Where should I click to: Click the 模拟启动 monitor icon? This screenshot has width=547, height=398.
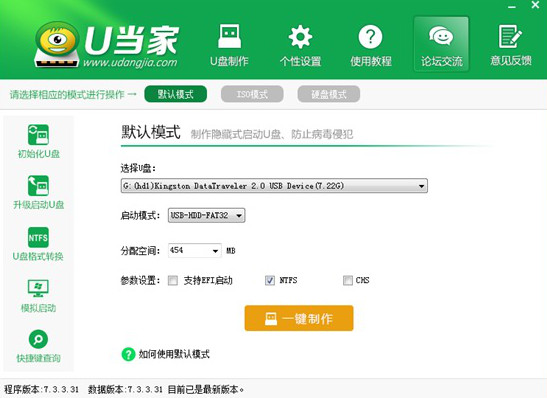click(38, 288)
